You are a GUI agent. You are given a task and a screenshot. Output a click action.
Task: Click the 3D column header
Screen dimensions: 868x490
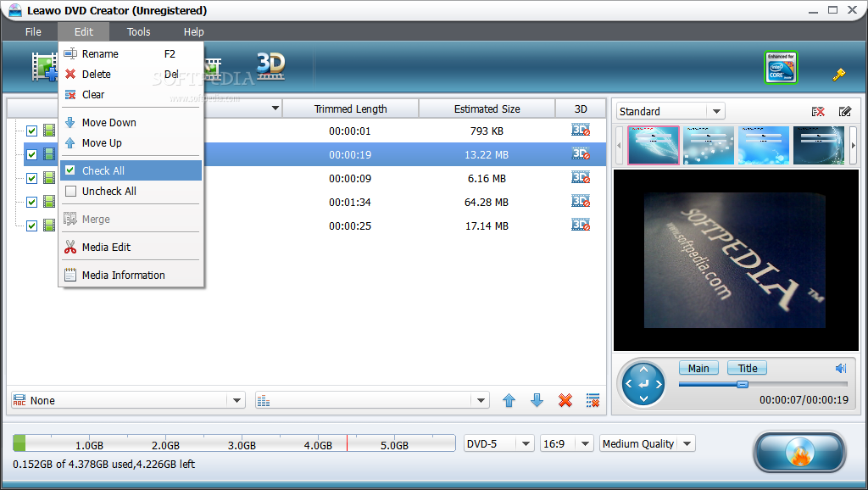(581, 109)
